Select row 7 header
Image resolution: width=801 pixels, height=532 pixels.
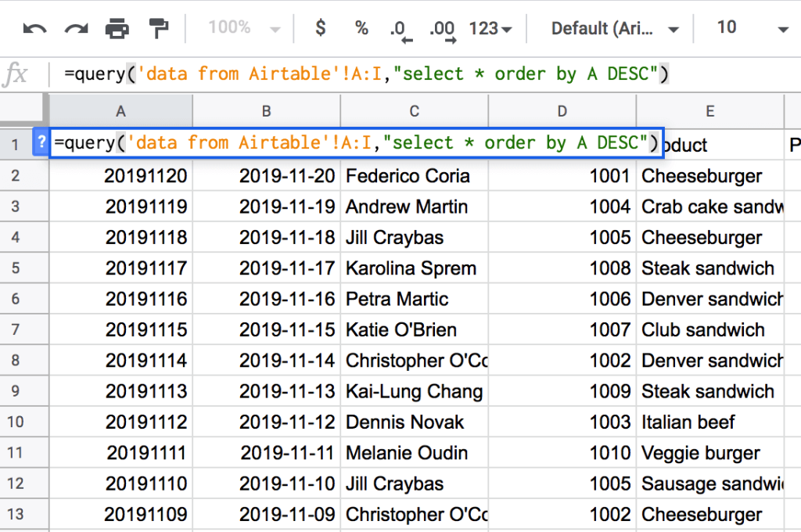coord(16,329)
